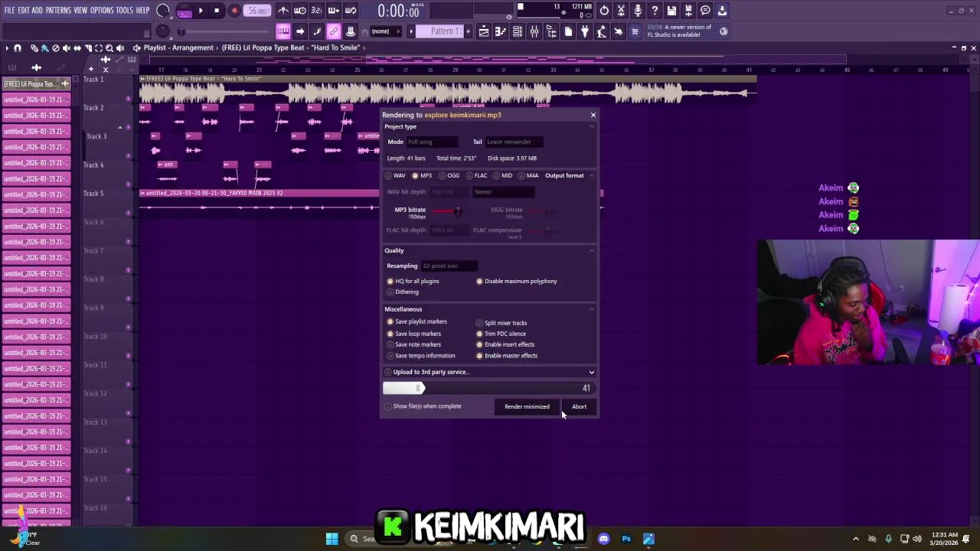The width and height of the screenshot is (980, 551).
Task: Click Render minimized button
Action: (527, 407)
